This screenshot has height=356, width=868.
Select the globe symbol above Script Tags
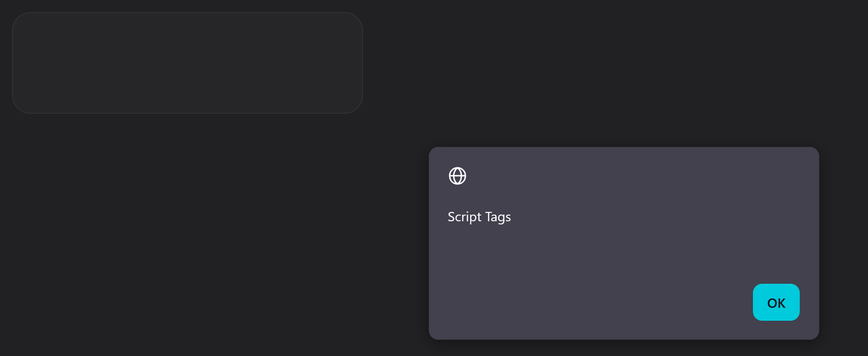(457, 176)
